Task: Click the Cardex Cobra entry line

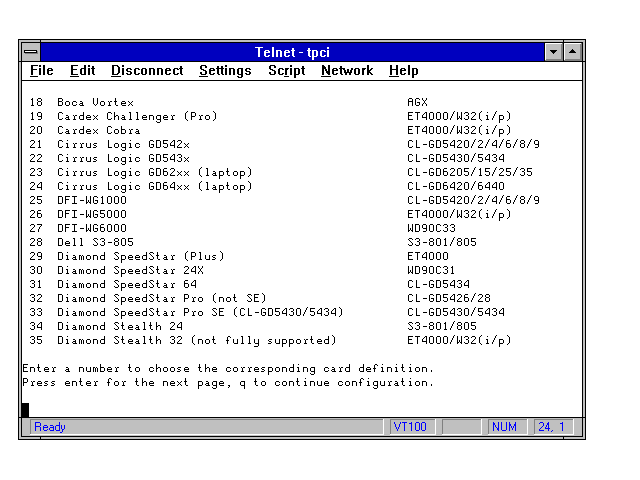Action: tap(98, 130)
